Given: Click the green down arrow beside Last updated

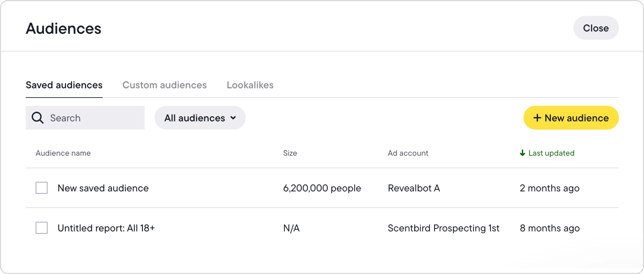Looking at the screenshot, I should coord(522,153).
